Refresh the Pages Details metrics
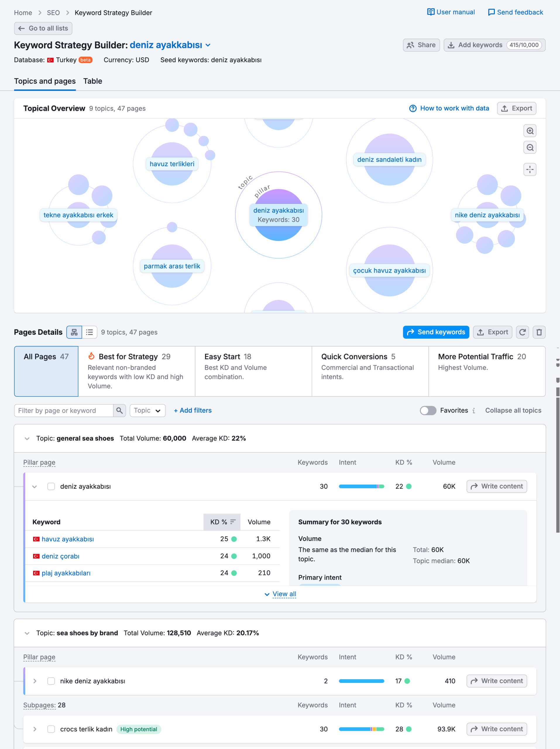Screen dimensions: 560x749 (523, 332)
